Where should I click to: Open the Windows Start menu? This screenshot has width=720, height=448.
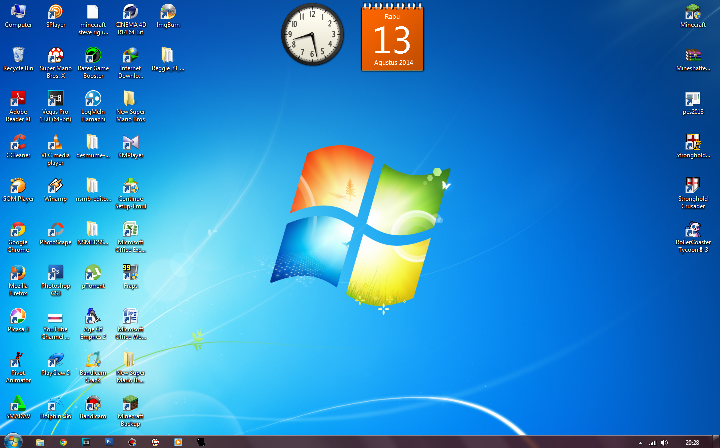12,442
